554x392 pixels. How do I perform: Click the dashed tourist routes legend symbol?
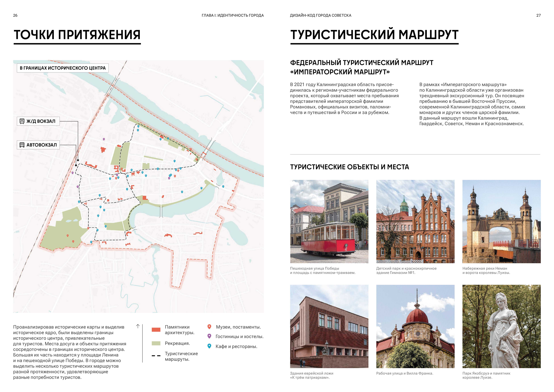tap(156, 356)
